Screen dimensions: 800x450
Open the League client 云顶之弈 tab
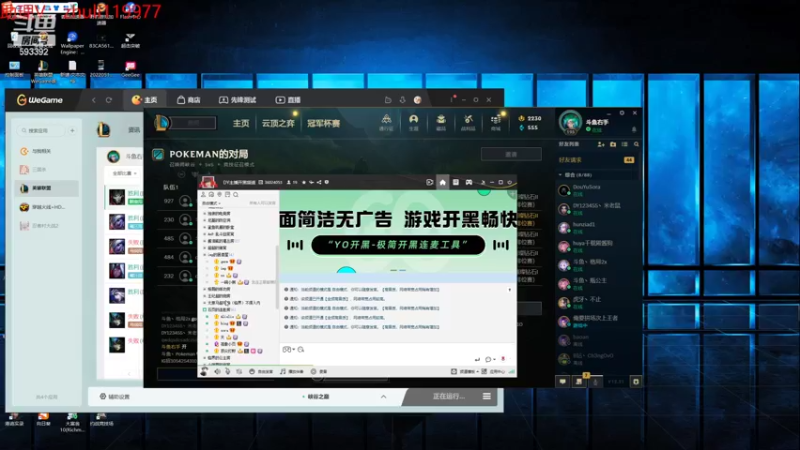coord(278,123)
